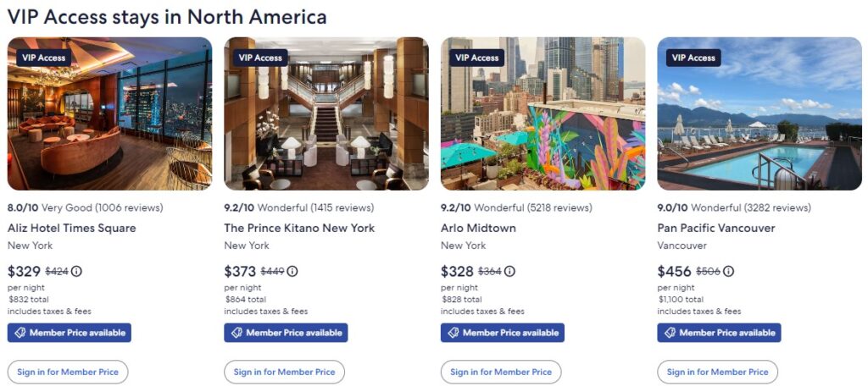Click info icon beside Aliz Hotel $424 price
Image resolution: width=868 pixels, height=392 pixels.
click(77, 272)
